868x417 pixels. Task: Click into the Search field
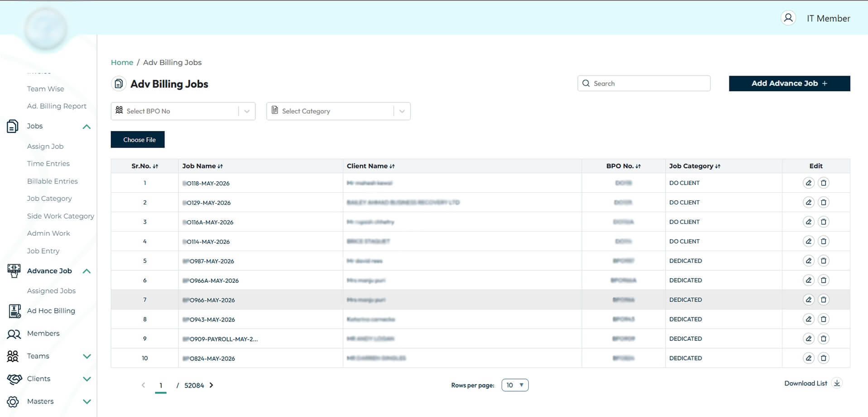click(644, 83)
